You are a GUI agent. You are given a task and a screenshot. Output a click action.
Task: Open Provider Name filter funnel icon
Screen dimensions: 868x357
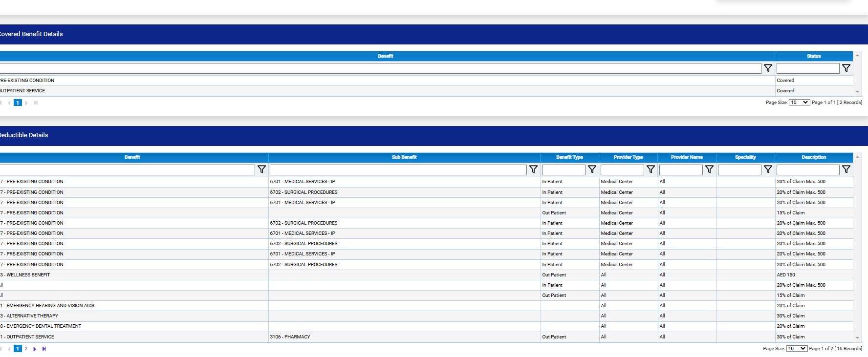pyautogui.click(x=709, y=169)
